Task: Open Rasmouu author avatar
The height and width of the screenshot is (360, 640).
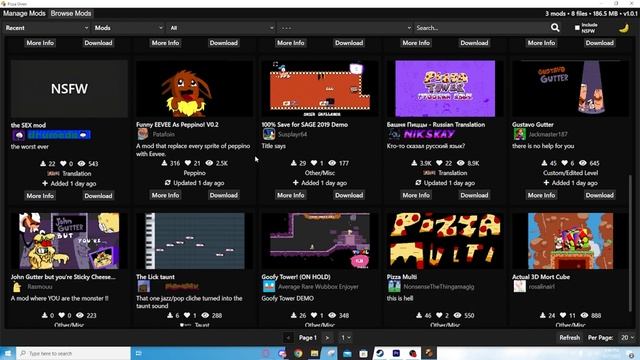Action: (x=17, y=287)
